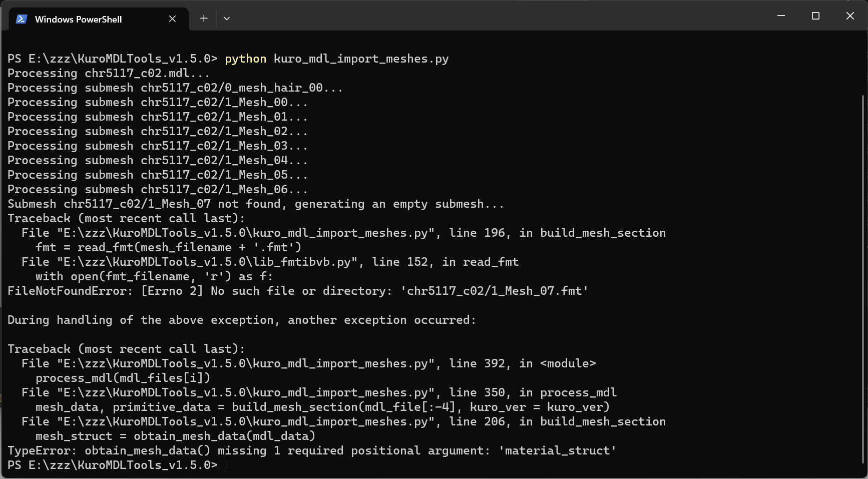Image resolution: width=868 pixels, height=479 pixels.
Task: Expand the new tab profile dropdown chevron
Action: tap(227, 19)
